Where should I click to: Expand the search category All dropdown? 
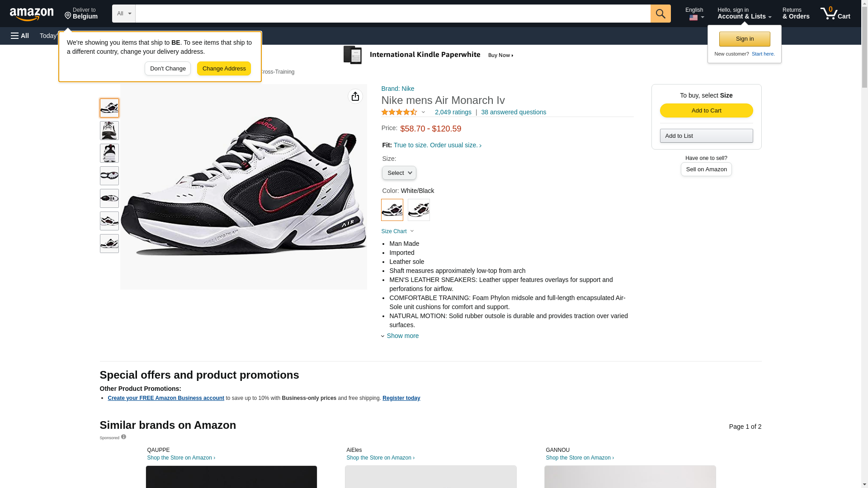click(x=123, y=14)
